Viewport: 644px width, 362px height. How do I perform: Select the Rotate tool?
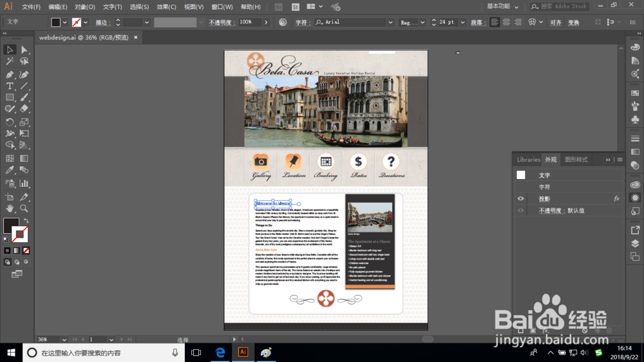point(10,122)
